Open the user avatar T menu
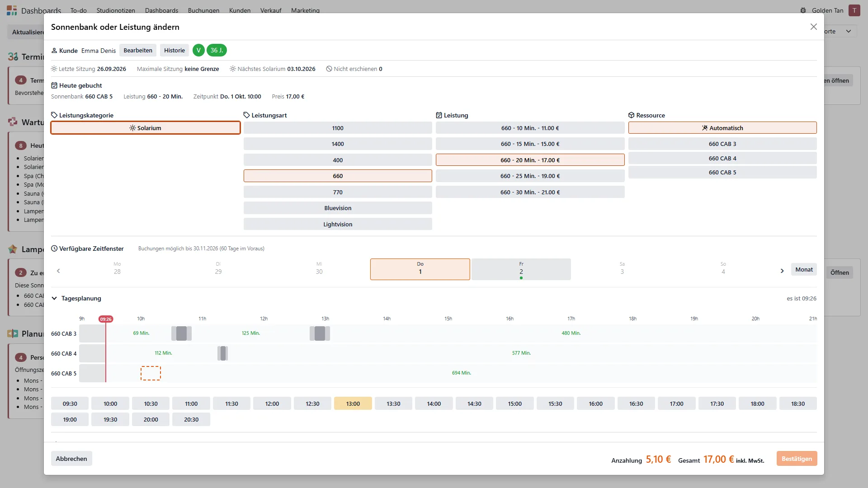The image size is (868, 488). tap(854, 10)
